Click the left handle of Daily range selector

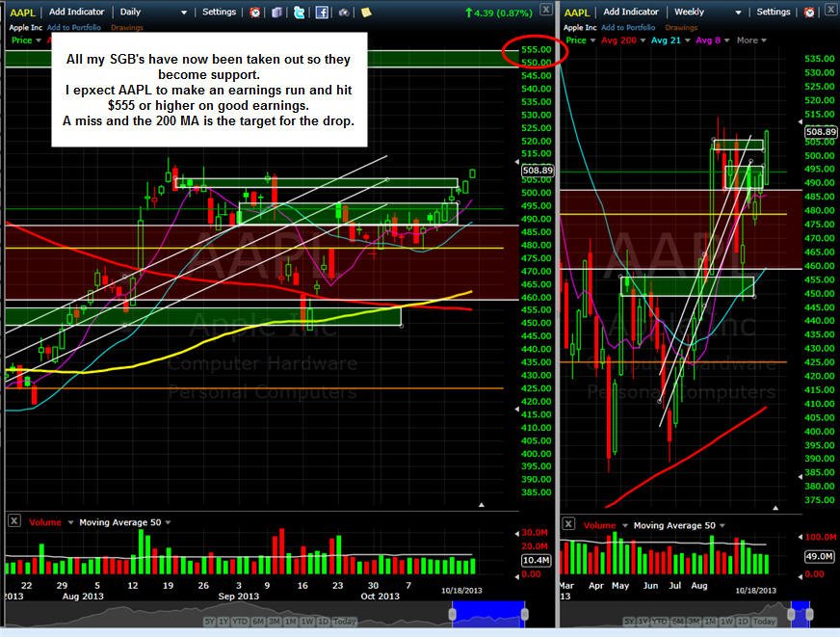point(453,614)
